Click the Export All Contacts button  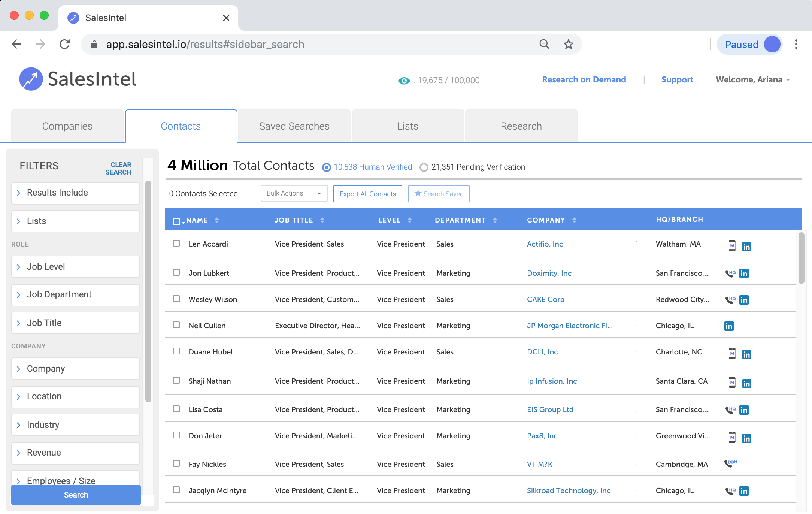click(367, 194)
